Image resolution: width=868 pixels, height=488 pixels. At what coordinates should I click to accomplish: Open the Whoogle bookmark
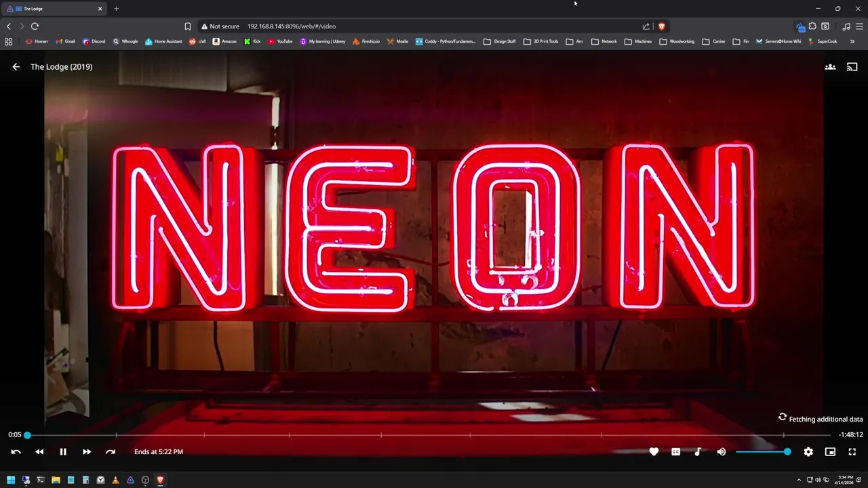pyautogui.click(x=125, y=41)
